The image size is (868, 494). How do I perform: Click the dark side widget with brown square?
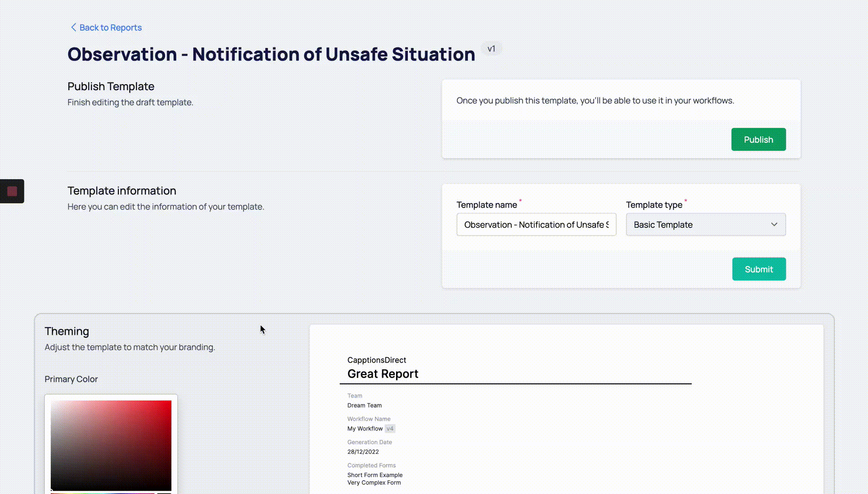point(12,191)
